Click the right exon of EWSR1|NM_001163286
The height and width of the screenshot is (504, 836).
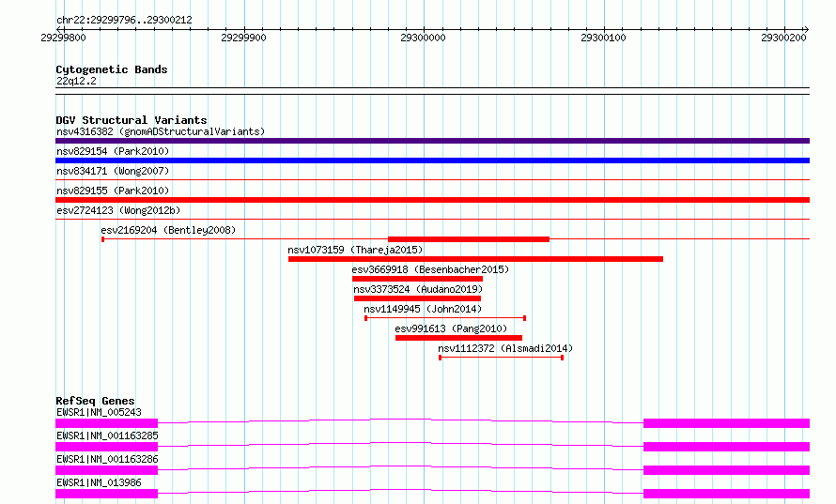[x=727, y=470]
